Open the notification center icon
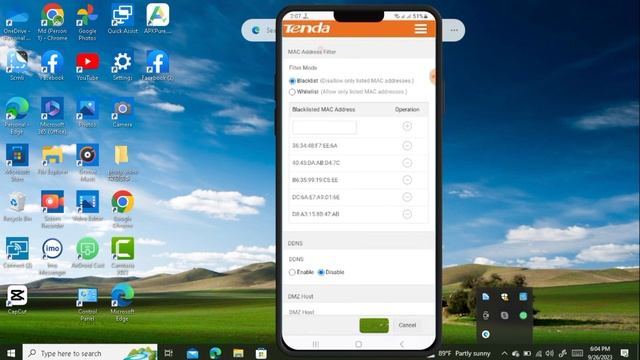 (624, 353)
